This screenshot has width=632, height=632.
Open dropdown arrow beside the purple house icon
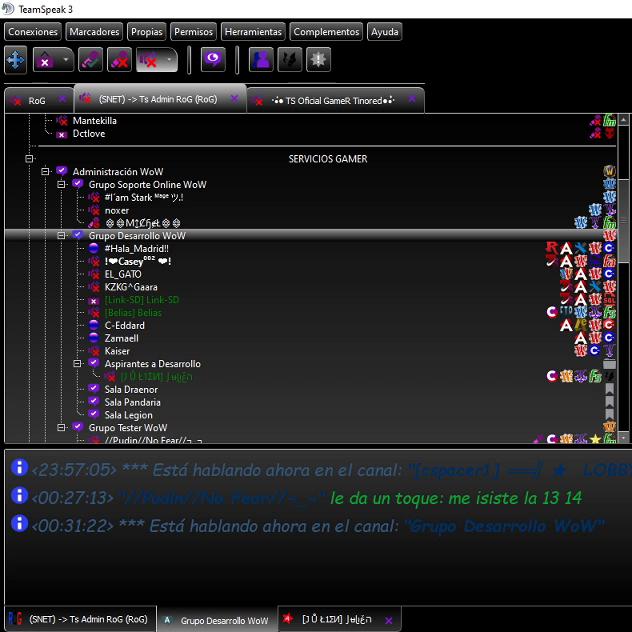(66, 60)
